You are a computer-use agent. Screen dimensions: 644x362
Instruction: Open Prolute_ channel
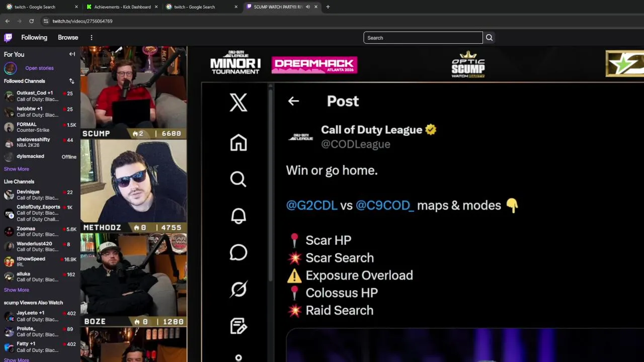coord(40,331)
